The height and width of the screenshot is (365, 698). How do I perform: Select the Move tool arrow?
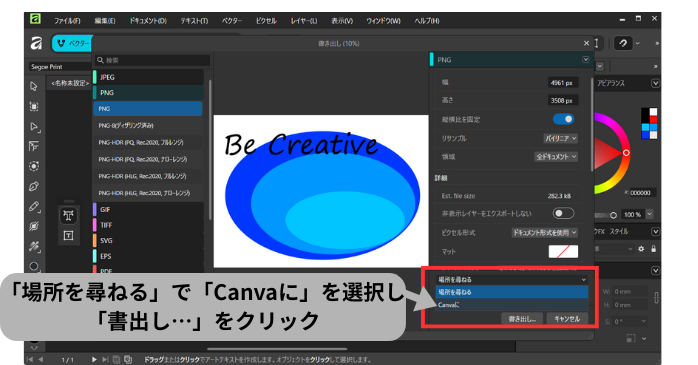(34, 86)
